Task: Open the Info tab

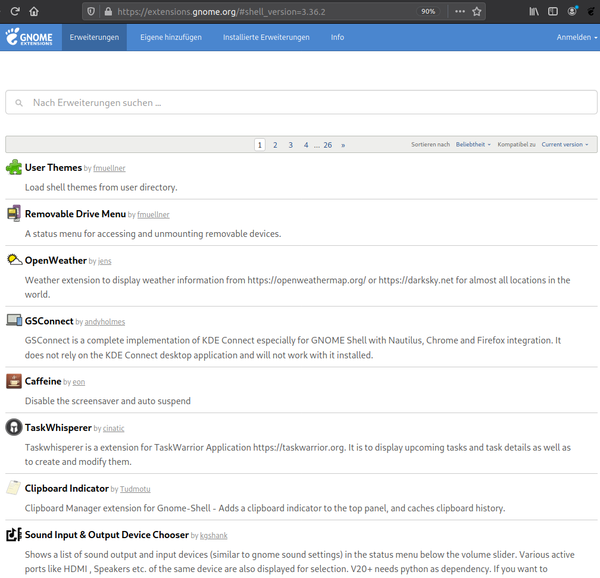Action: [338, 37]
